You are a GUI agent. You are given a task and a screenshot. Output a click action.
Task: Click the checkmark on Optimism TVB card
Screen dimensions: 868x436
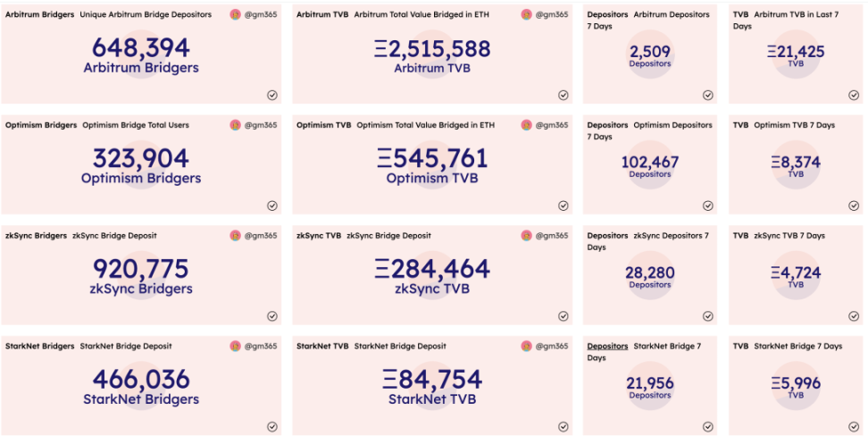[x=563, y=205]
